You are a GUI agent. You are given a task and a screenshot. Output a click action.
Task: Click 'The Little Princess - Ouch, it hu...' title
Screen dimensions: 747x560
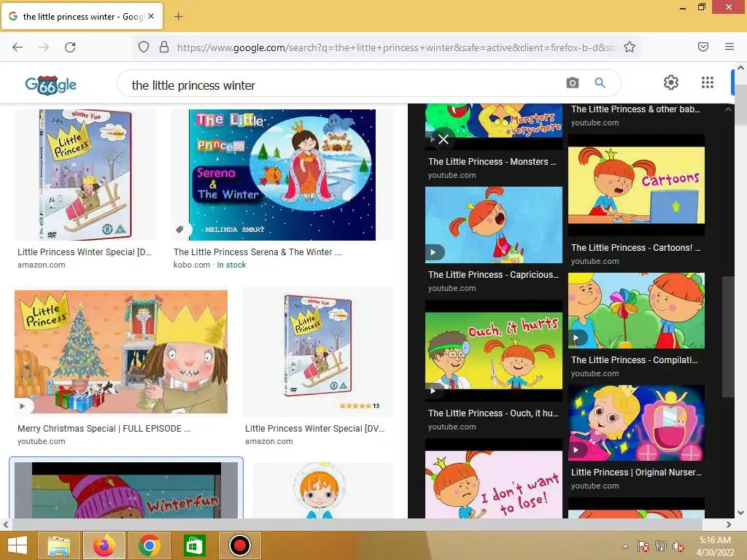pos(494,413)
